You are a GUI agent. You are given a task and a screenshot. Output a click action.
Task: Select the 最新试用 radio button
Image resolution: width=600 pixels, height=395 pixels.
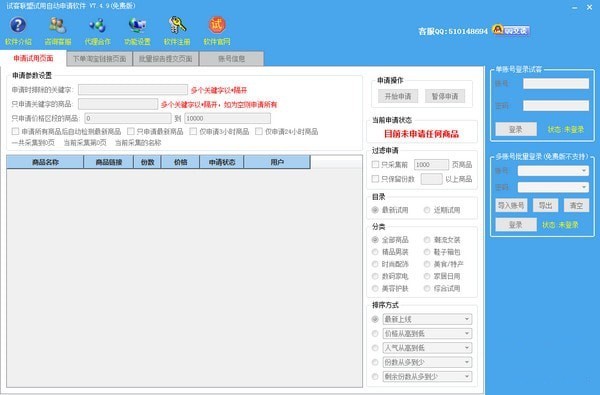[375, 210]
